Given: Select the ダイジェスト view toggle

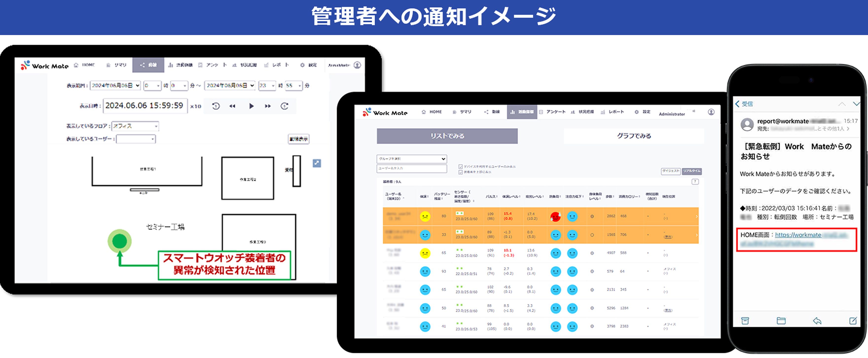Looking at the screenshot, I should [x=670, y=171].
